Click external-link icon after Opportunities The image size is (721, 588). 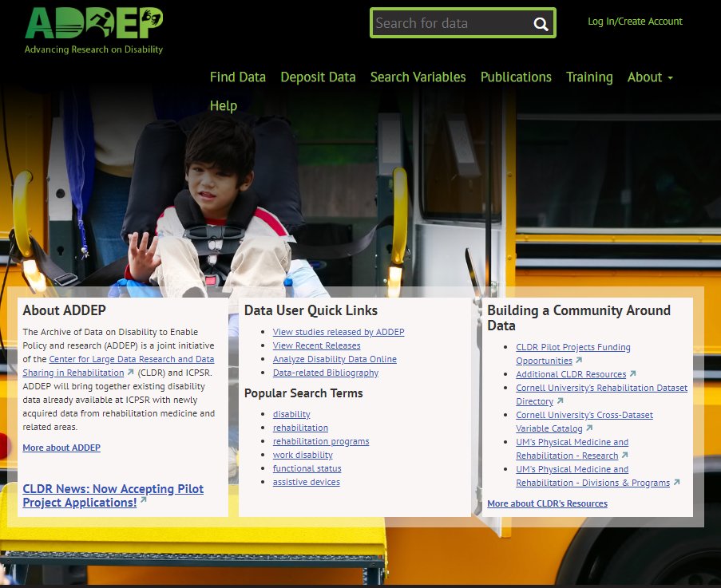(x=579, y=360)
